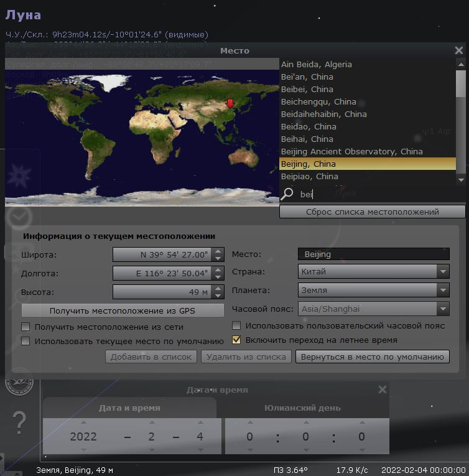
Task: Click the Широта latitude value field
Action: [x=163, y=254]
